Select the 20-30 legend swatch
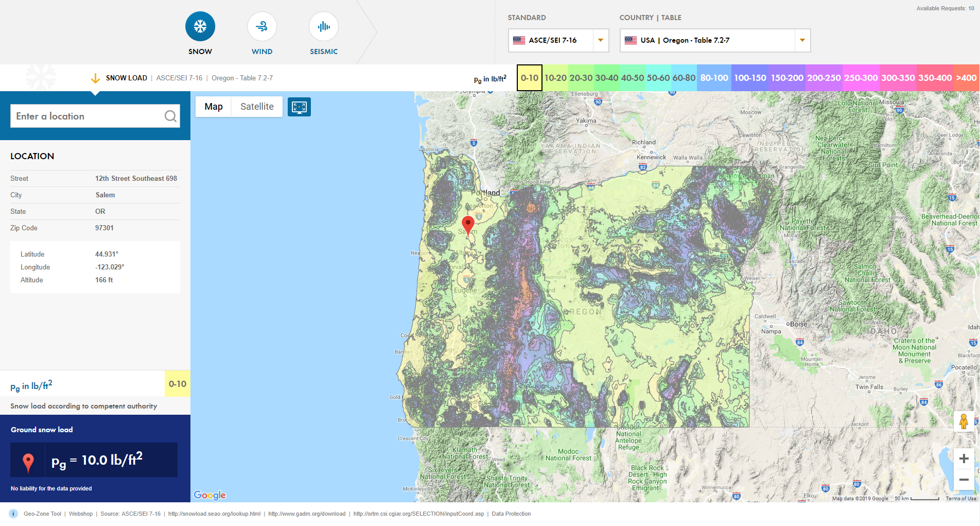This screenshot has height=526, width=980. click(x=581, y=78)
